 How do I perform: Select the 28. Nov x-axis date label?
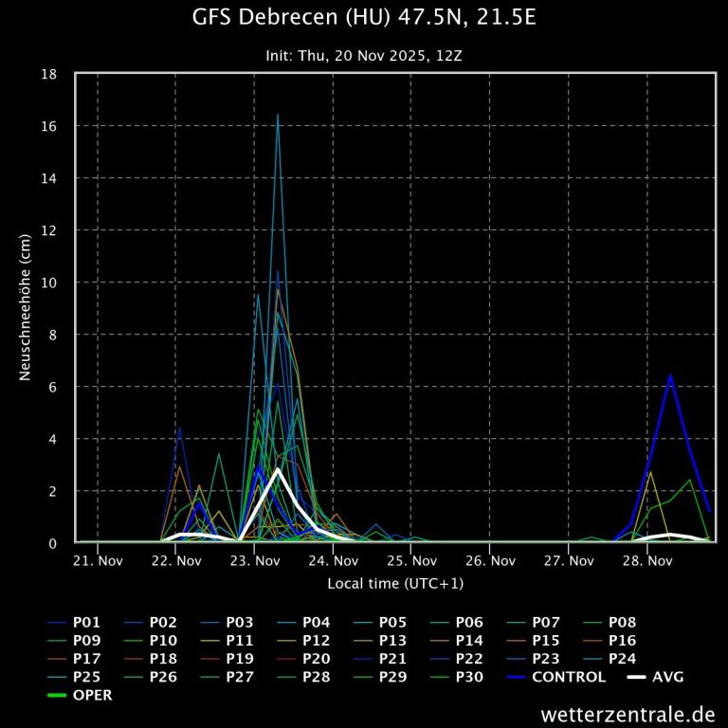click(x=646, y=561)
